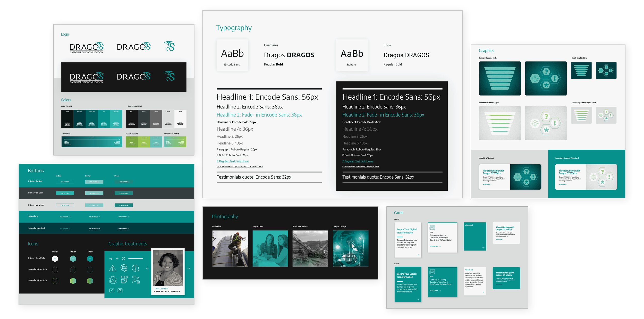This screenshot has height=319, width=644.
Task: Click the warning triangle icon
Action: [x=113, y=268]
